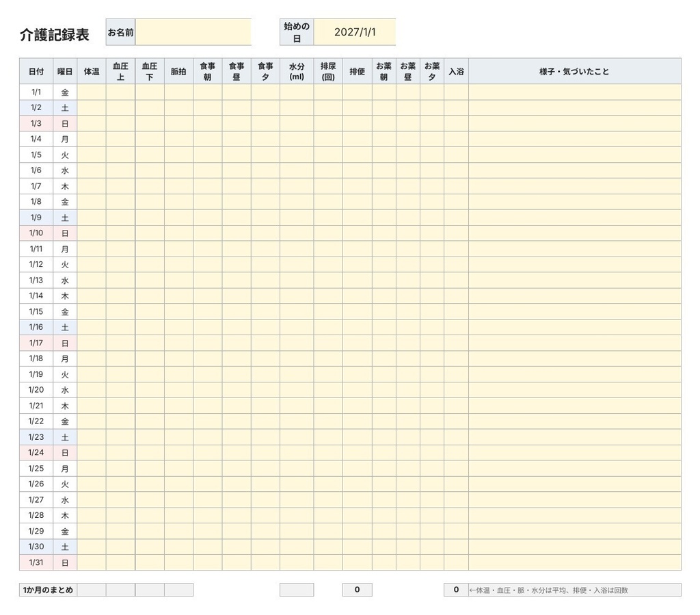Click the 脈拍 average summary cell
Image resolution: width=700 pixels, height=615 pixels.
point(178,590)
